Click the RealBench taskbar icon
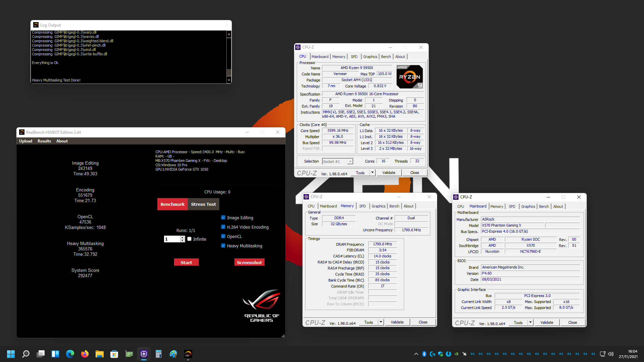 point(188,354)
